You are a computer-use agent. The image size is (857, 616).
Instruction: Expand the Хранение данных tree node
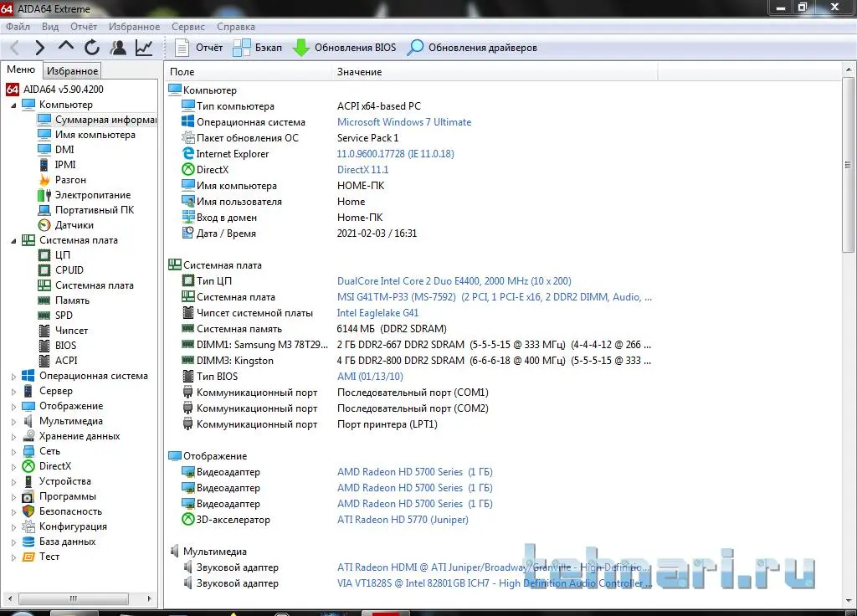pos(13,436)
